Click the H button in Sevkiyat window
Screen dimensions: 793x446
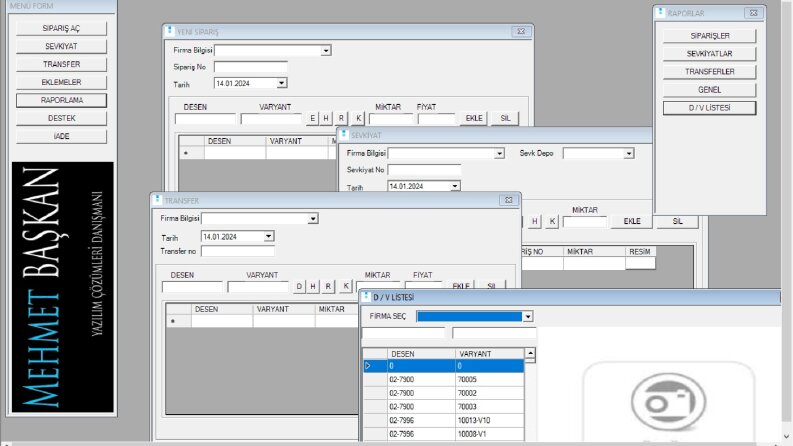tap(535, 221)
